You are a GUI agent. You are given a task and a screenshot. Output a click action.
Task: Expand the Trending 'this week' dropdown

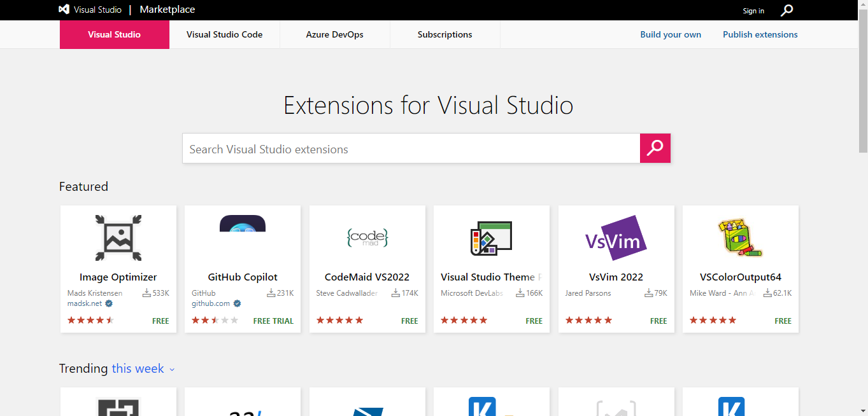[143, 368]
